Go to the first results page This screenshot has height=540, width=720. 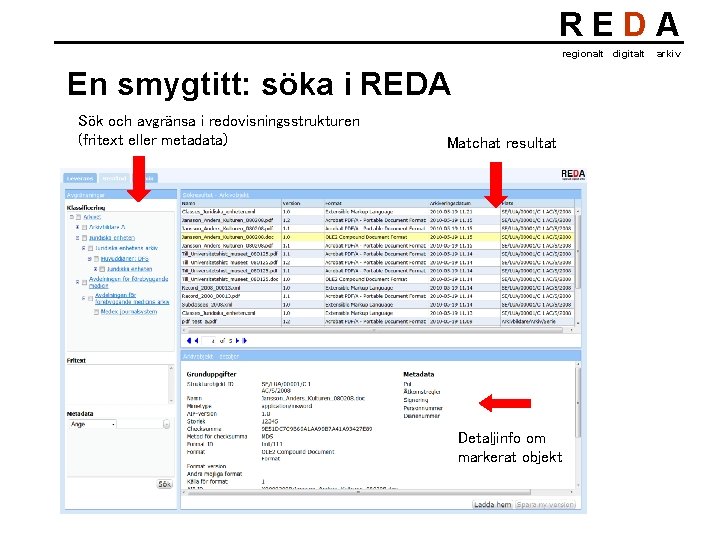click(x=189, y=341)
